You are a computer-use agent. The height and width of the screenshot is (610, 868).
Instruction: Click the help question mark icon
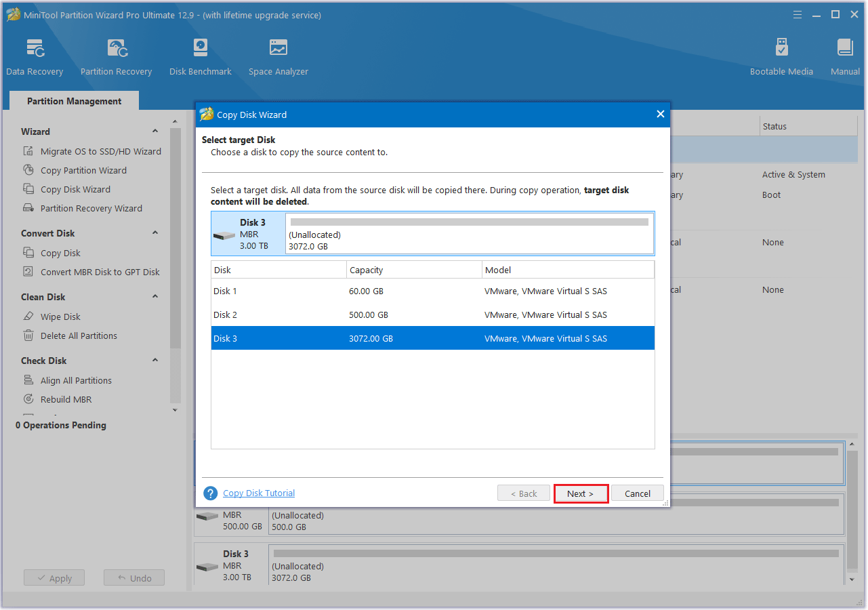point(211,493)
